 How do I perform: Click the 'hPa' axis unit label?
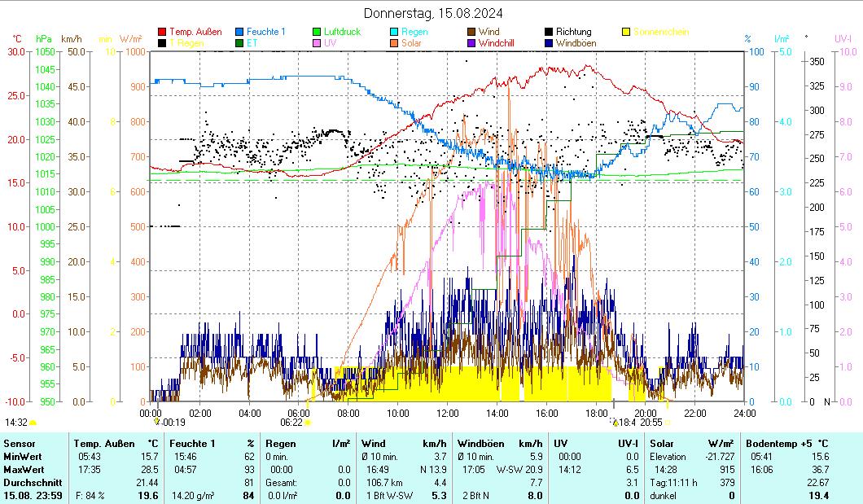coord(43,38)
